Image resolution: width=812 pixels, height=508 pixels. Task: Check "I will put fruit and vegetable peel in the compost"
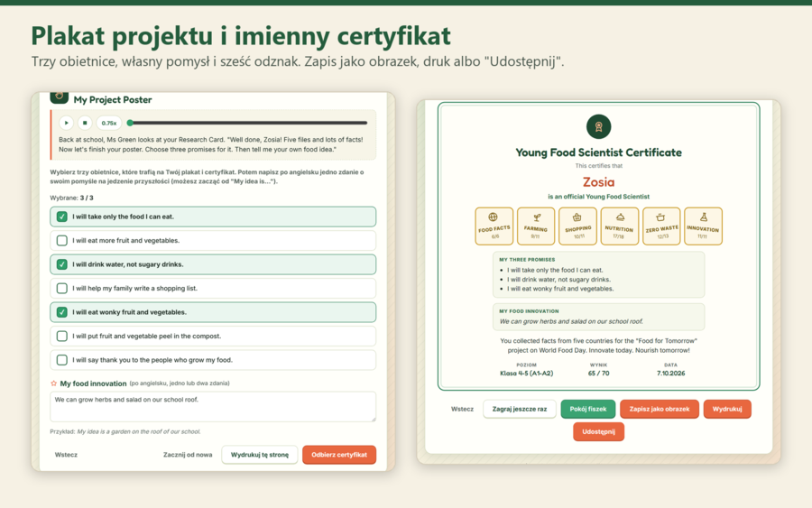[x=213, y=336]
